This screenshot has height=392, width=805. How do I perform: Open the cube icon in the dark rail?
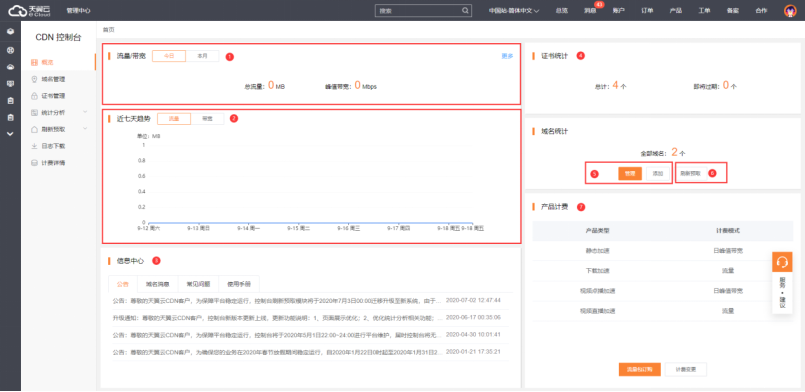(x=10, y=32)
